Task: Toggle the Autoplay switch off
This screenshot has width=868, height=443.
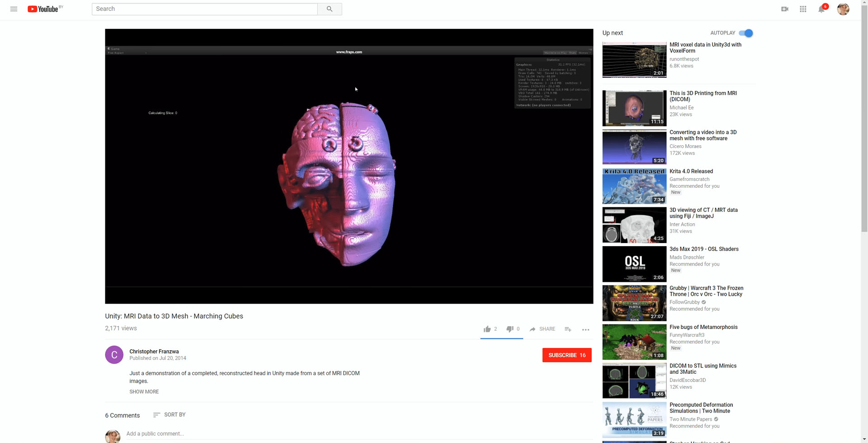Action: coord(746,33)
